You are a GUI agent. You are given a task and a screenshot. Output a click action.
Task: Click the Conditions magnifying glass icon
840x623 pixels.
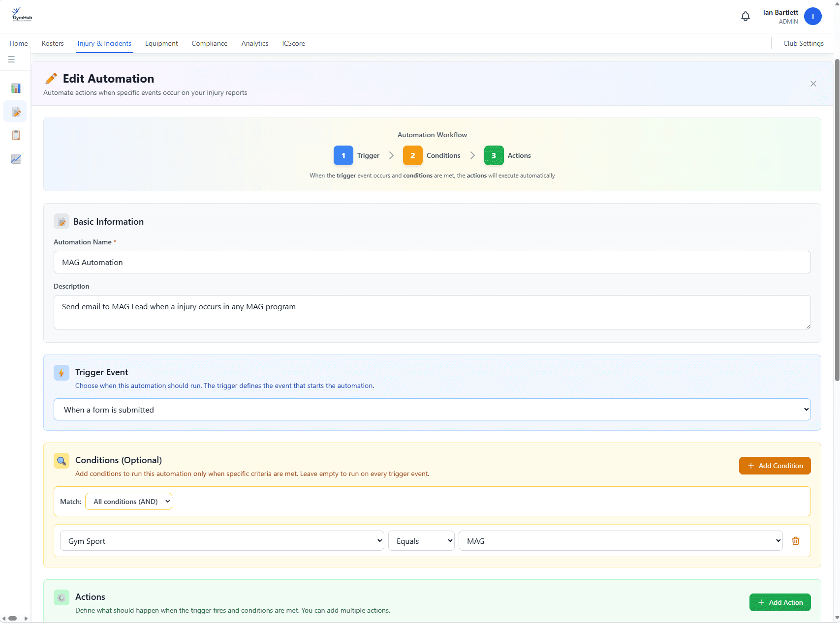tap(62, 461)
